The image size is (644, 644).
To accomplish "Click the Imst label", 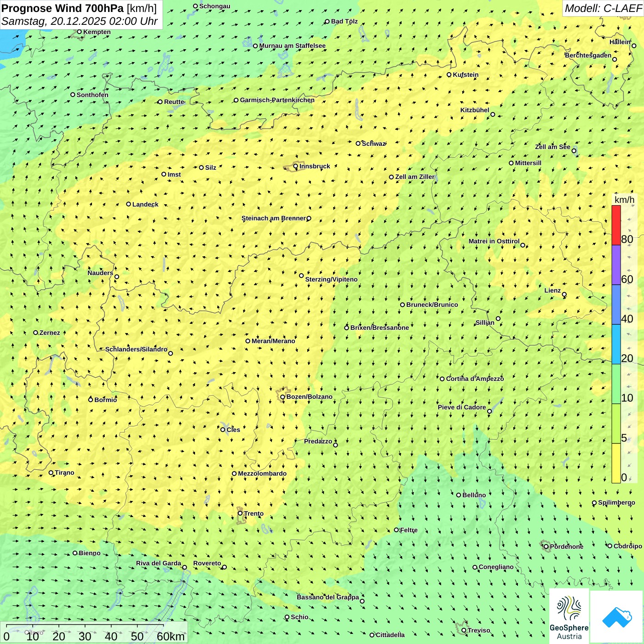I will click(174, 174).
